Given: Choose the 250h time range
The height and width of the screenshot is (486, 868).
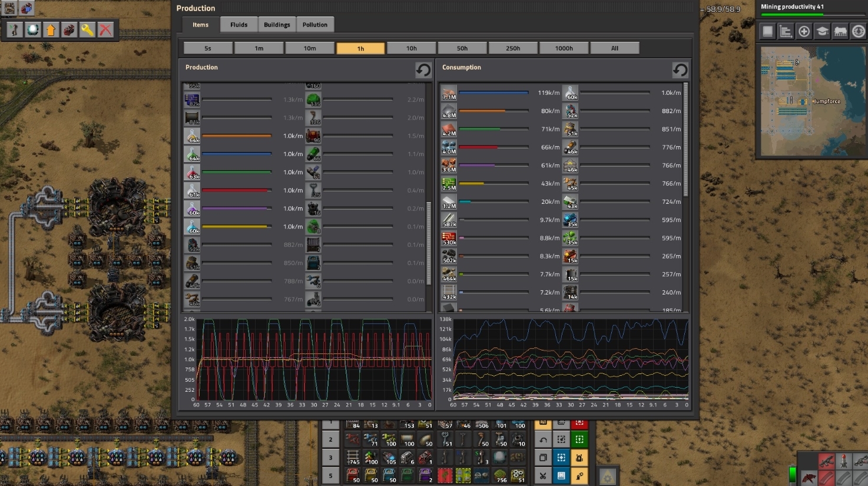Looking at the screenshot, I should [x=513, y=48].
